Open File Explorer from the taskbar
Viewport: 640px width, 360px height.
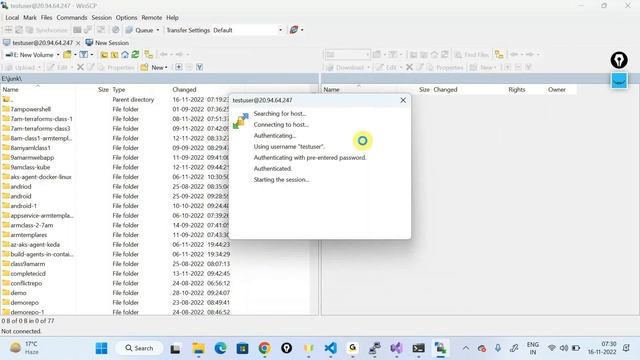pos(198,348)
